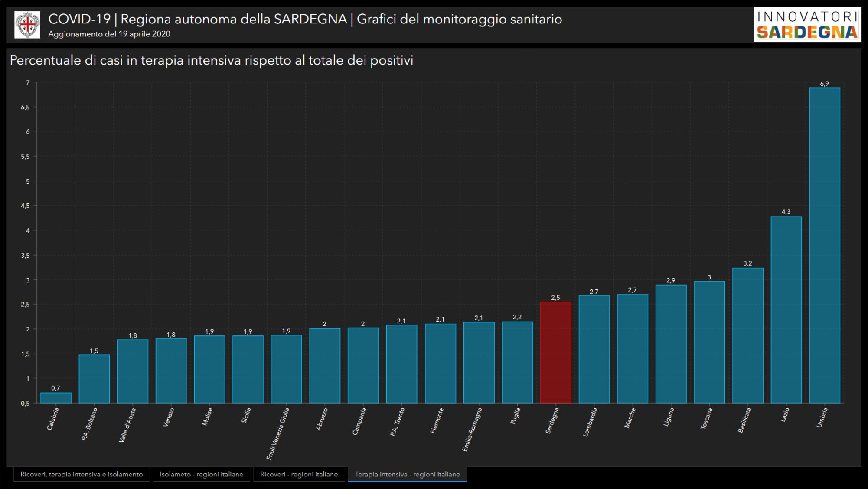The height and width of the screenshot is (489, 868).
Task: Switch to Isolameto - regioni italiane tab
Action: tap(201, 474)
